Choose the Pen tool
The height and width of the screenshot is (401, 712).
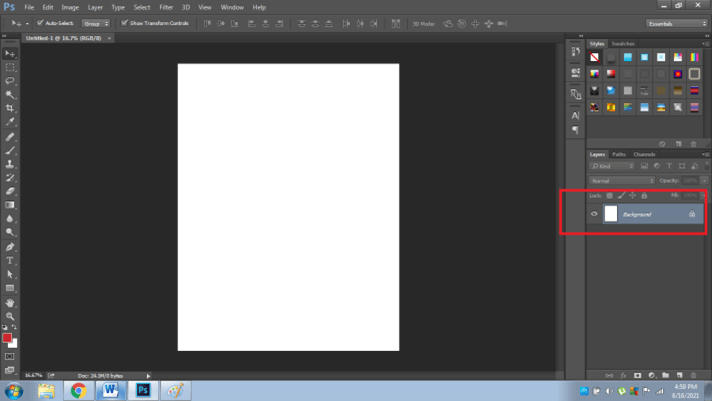pyautogui.click(x=11, y=246)
